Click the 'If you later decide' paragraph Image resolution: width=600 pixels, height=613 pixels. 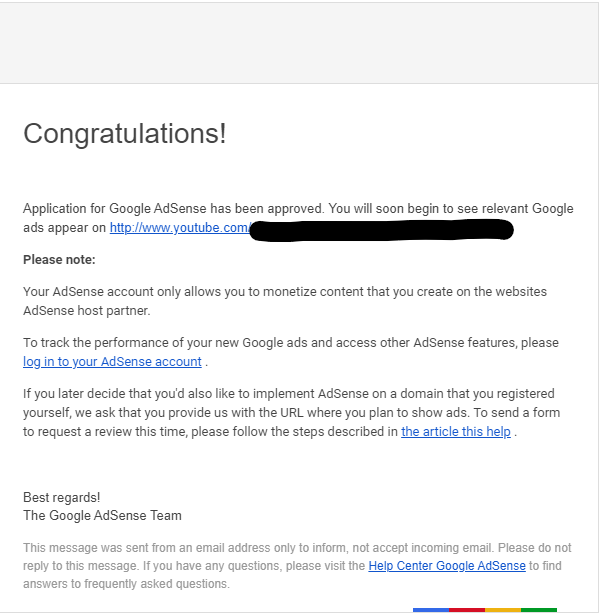pos(292,412)
